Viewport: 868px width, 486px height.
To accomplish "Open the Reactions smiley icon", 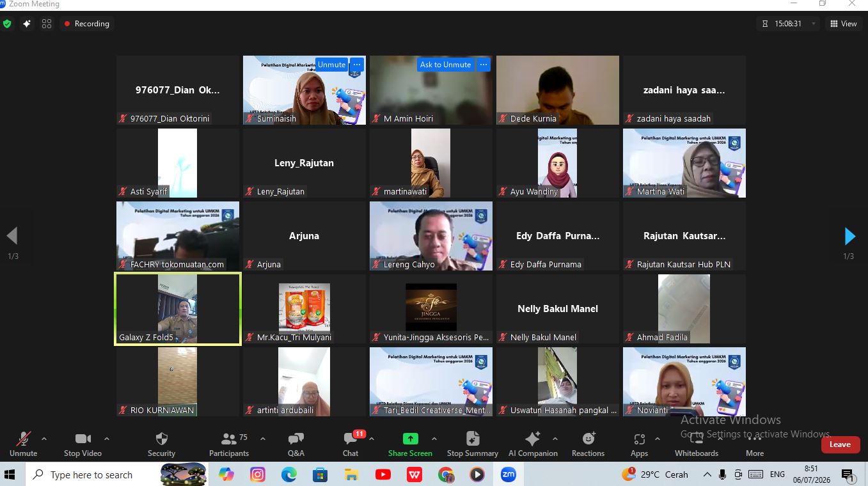I will click(588, 439).
